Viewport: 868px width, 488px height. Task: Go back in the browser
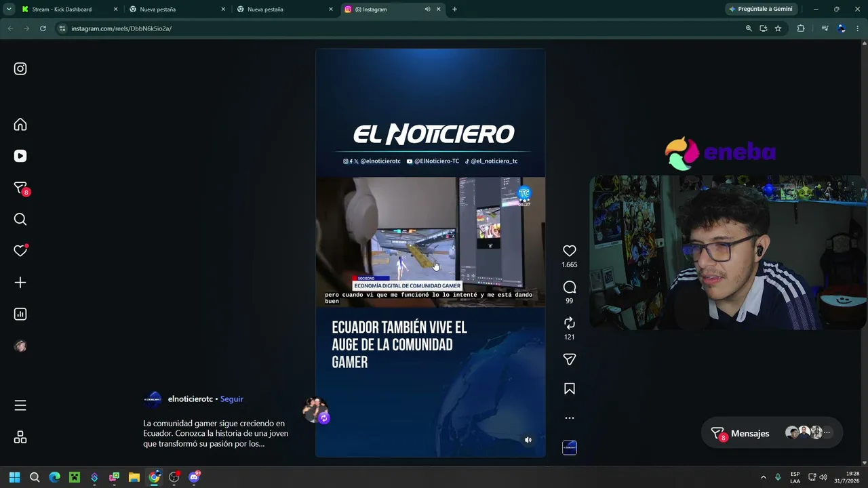10,28
